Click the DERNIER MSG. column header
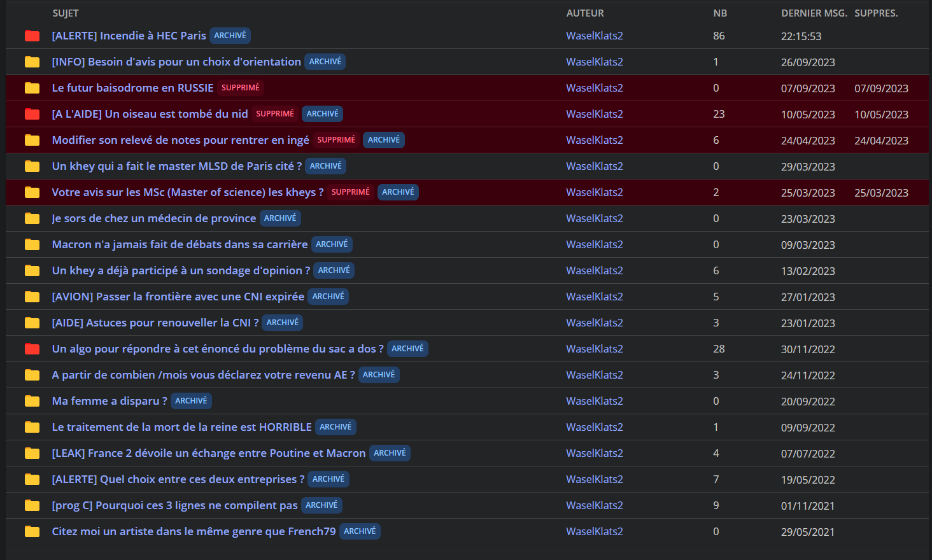Image resolution: width=932 pixels, height=560 pixels. pos(814,13)
